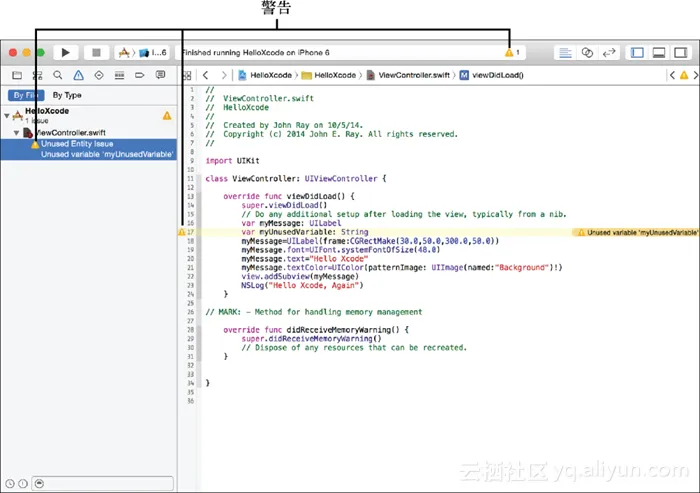The height and width of the screenshot is (493, 700).
Task: Open the Test navigator
Action: (99, 75)
